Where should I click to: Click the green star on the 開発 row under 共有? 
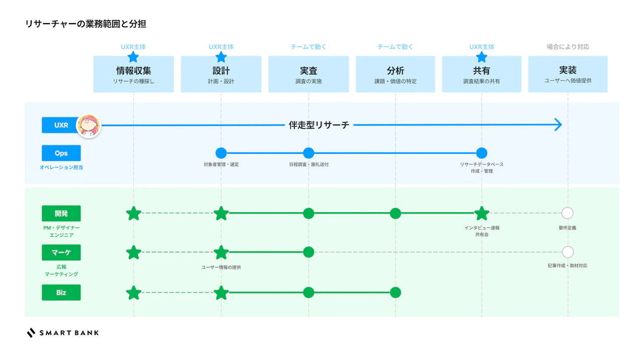click(481, 213)
